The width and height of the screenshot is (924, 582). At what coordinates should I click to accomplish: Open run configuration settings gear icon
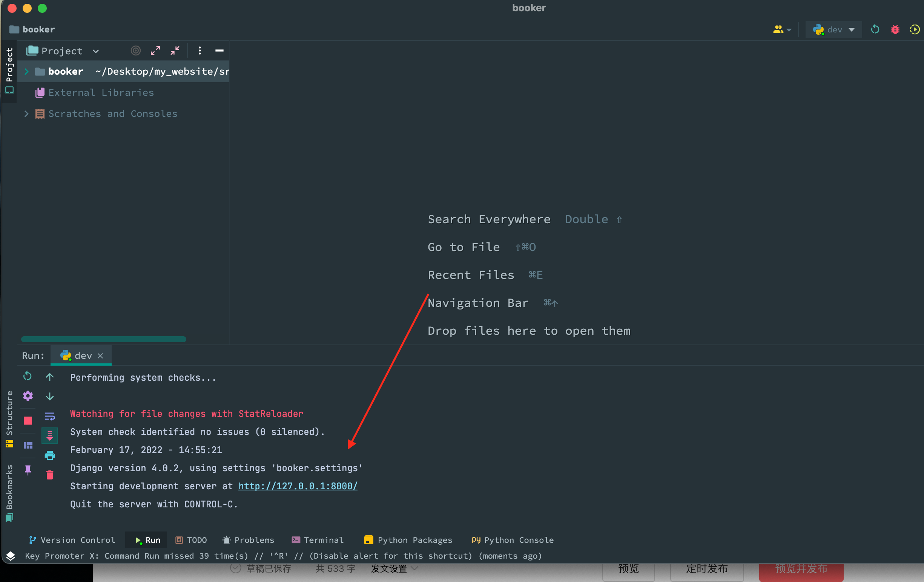click(28, 396)
